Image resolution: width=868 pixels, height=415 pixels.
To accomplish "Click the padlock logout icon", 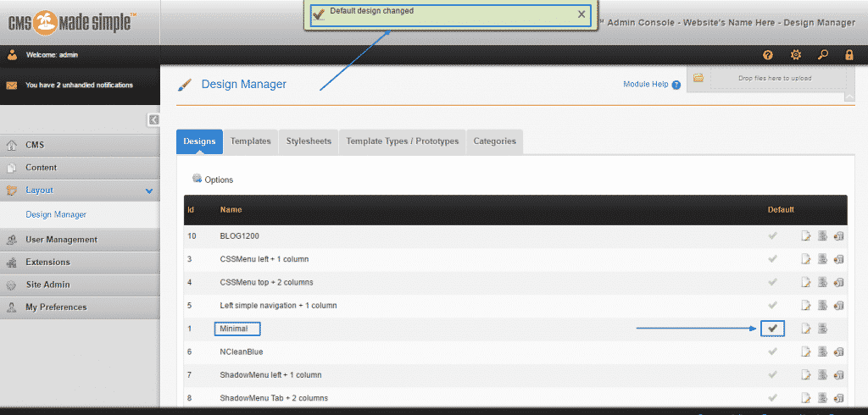I will [849, 55].
